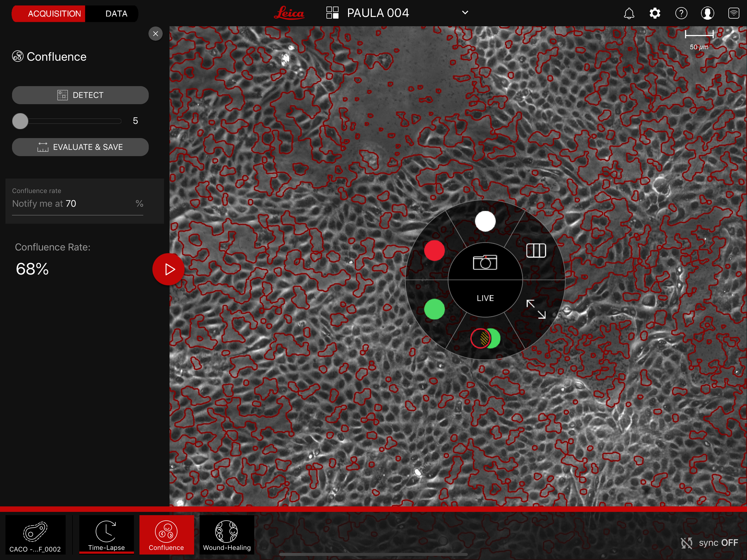Open the Time-Lapse tab

(106, 535)
